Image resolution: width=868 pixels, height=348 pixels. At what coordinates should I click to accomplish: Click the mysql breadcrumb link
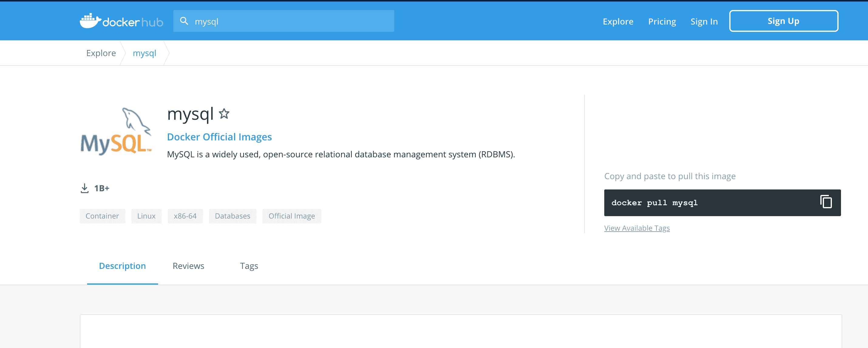144,53
